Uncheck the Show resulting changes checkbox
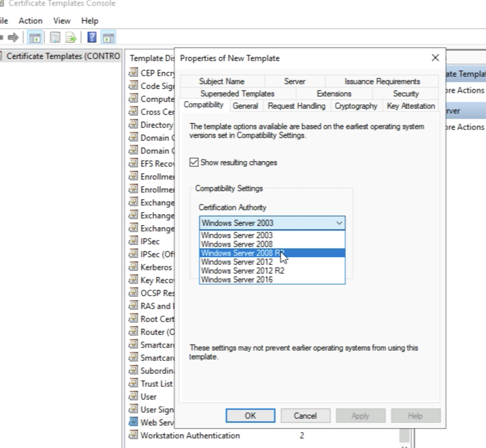Screen dimensions: 486x448 (x=194, y=162)
